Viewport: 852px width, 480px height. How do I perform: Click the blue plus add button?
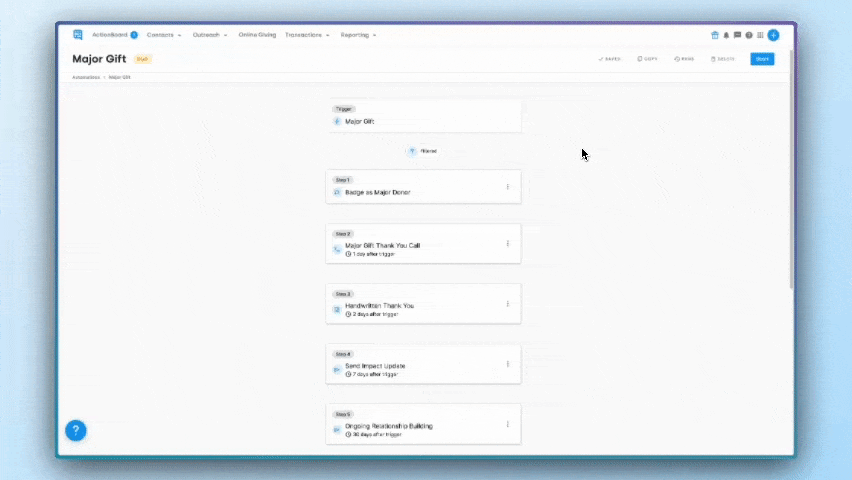[x=773, y=35]
